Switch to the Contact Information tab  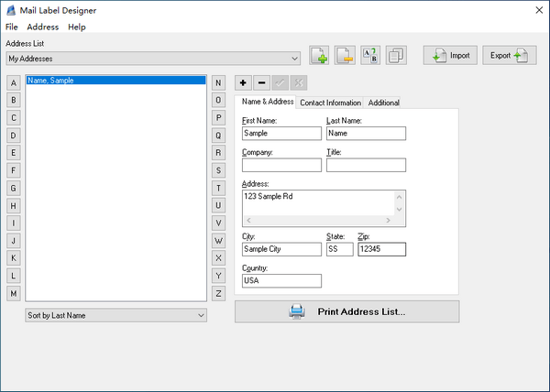coord(330,103)
